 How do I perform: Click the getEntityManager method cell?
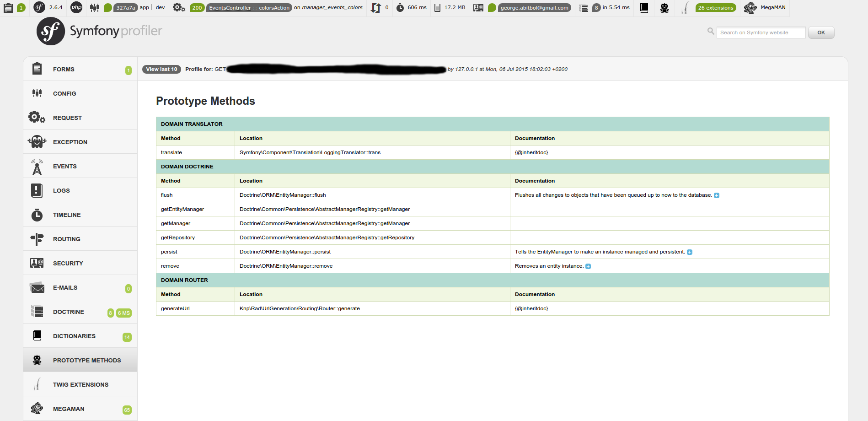[x=195, y=209]
